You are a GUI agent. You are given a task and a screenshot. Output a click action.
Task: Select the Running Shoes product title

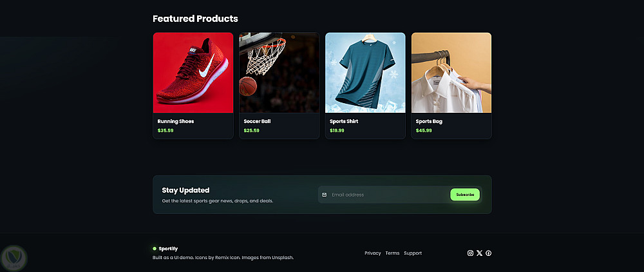point(176,121)
